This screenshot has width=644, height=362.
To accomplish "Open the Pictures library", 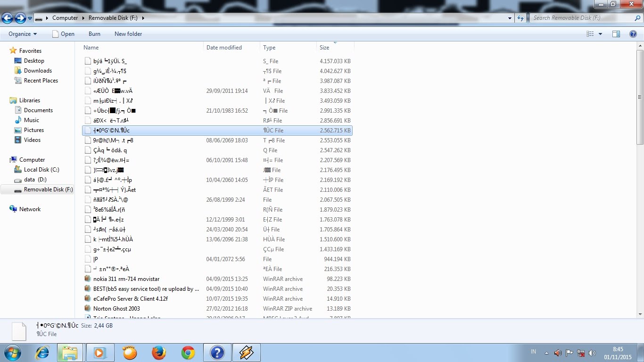I will point(34,130).
